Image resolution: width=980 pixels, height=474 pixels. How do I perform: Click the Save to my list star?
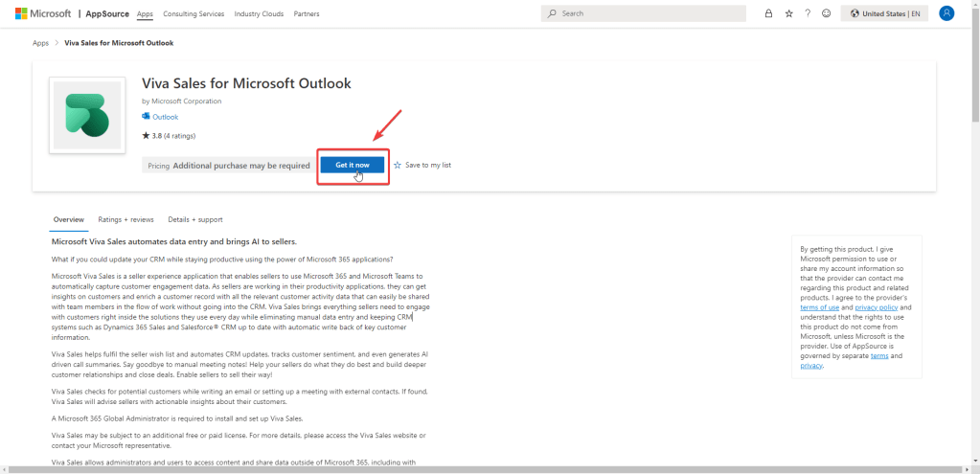[x=398, y=165]
